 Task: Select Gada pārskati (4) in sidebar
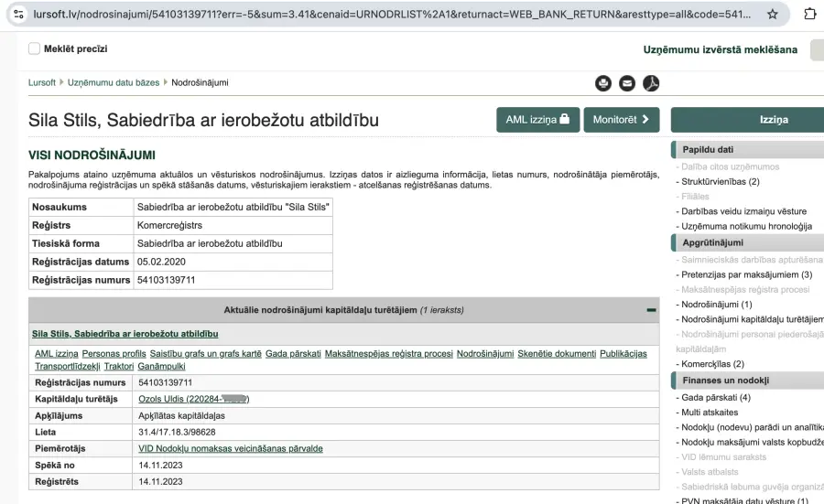point(716,397)
